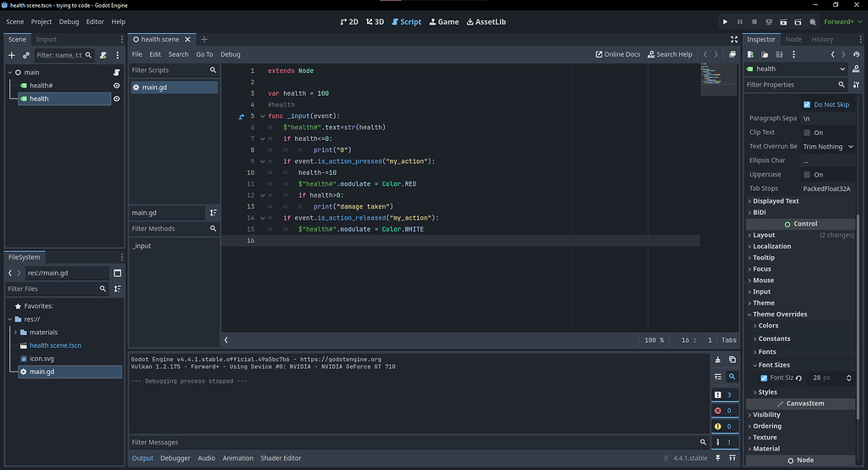Open documentation for health node

[x=856, y=69]
